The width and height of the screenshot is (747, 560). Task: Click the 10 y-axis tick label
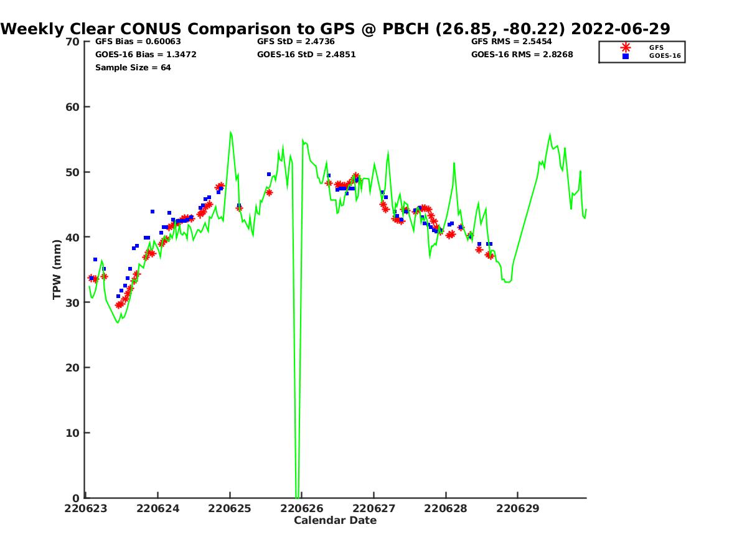click(x=73, y=433)
